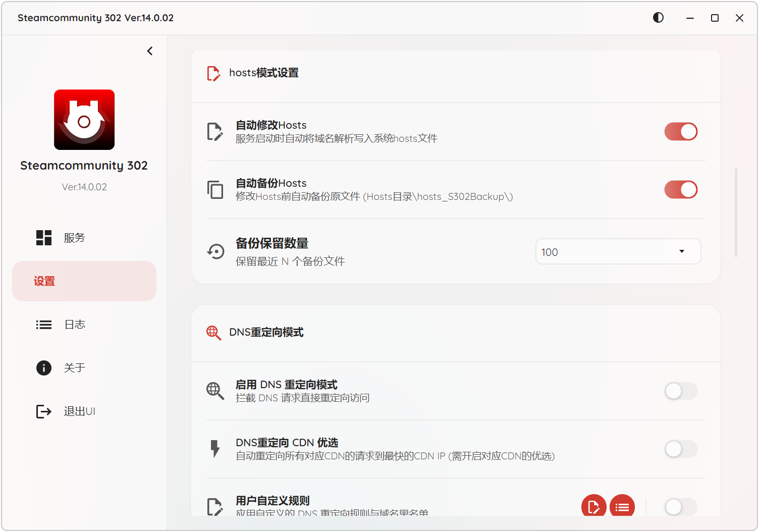Click the CDN 优选 lightning bolt icon
Viewport: 759px width, 532px height.
[215, 449]
